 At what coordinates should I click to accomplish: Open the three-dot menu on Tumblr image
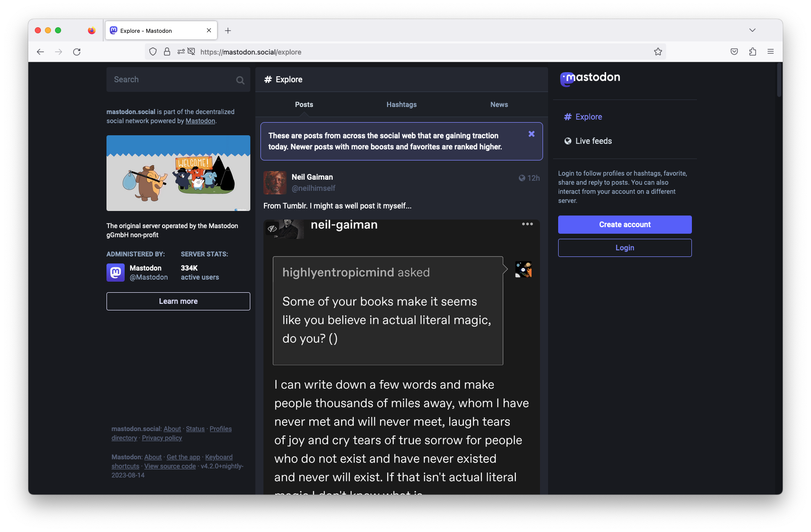(x=527, y=224)
